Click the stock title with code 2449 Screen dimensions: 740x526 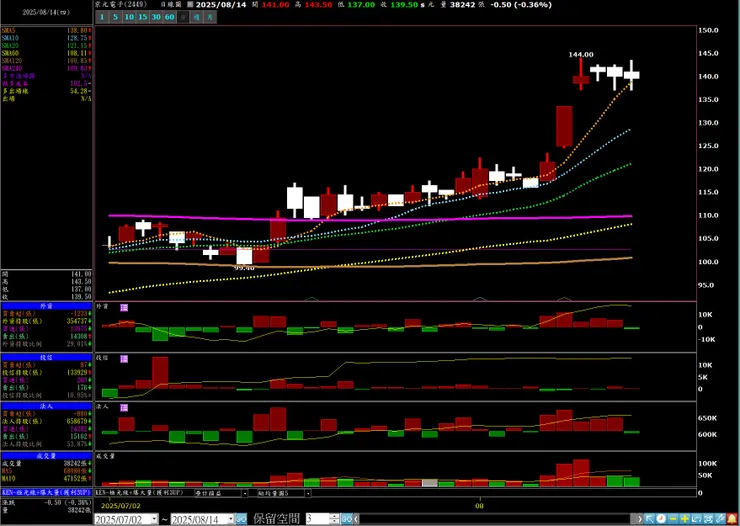coord(121,5)
